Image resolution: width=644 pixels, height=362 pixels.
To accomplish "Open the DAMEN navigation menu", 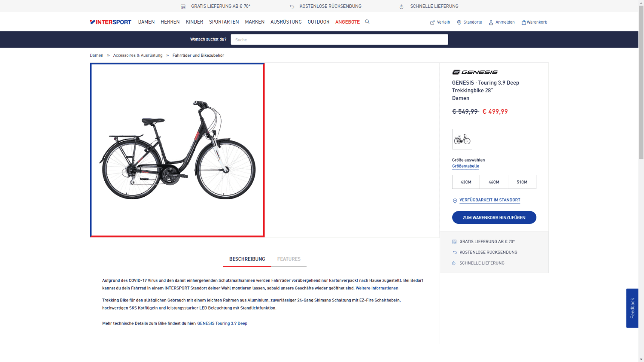I will [x=146, y=22].
